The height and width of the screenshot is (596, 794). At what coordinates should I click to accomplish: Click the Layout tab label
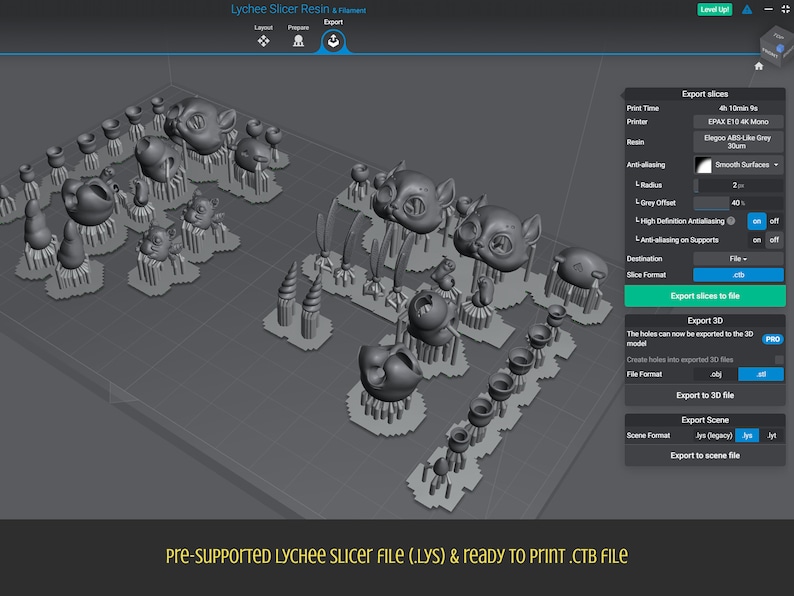[263, 27]
